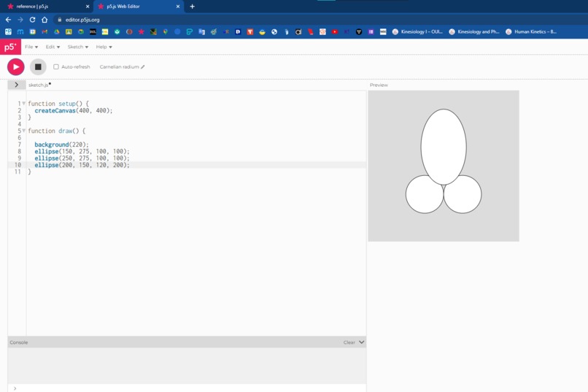Click code line background(220);
588x392 pixels.
click(61, 145)
